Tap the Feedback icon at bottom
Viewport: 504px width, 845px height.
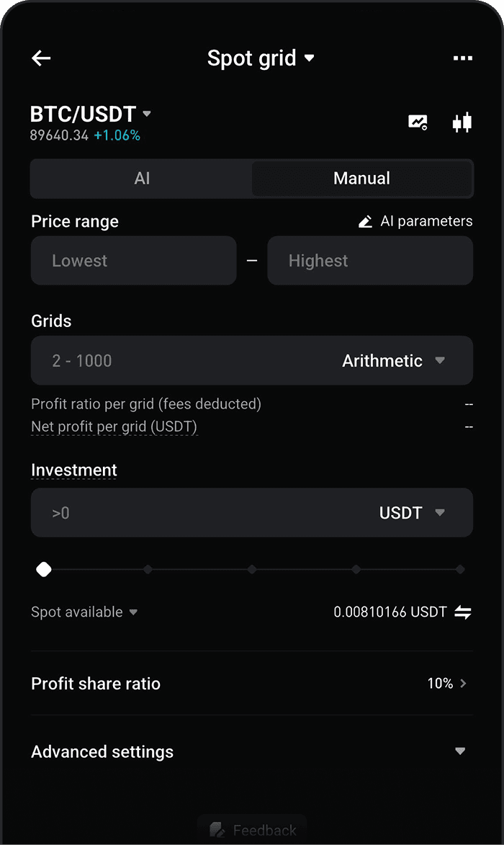[x=217, y=830]
